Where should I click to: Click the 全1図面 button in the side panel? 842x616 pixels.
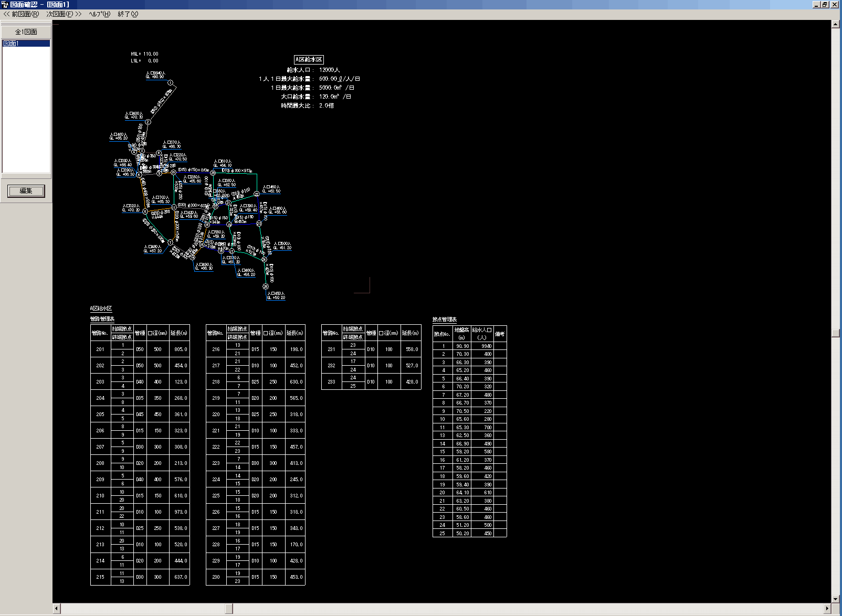point(26,32)
